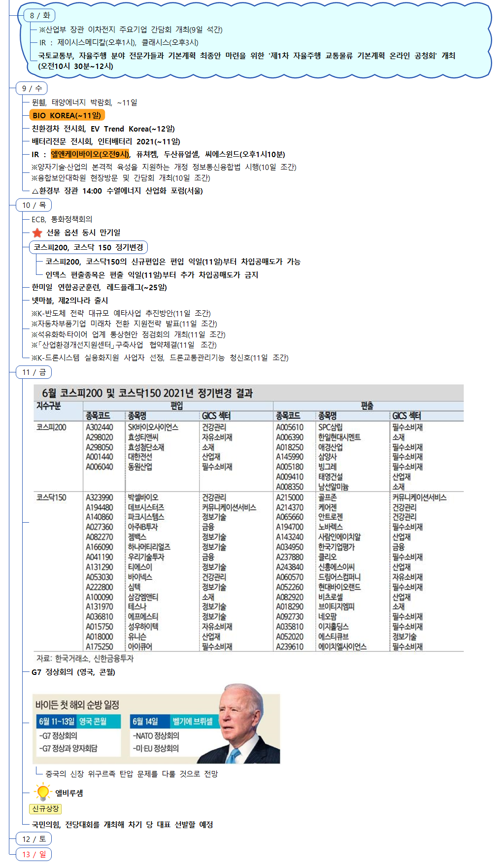The image size is (501, 868).
Task: Select the G7 정상회의 (영국, 콘월) topic
Action: [73, 672]
